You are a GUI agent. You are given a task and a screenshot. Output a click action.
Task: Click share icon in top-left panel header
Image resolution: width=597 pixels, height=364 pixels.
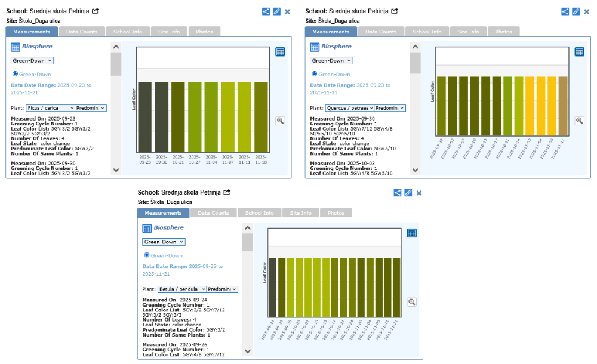pos(266,11)
